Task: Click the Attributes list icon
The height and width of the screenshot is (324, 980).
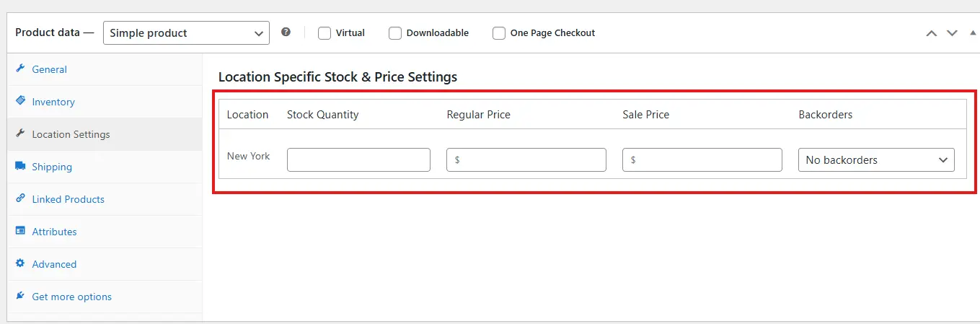Action: tap(20, 232)
